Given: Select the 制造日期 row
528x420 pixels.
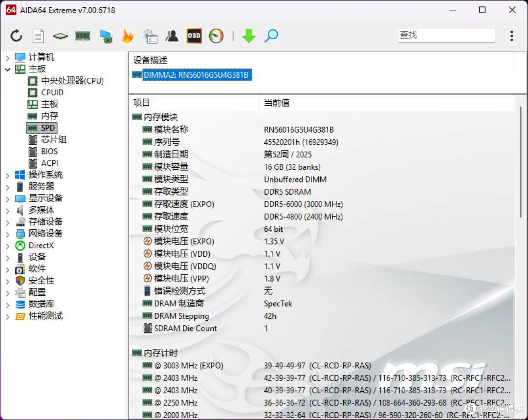Looking at the screenshot, I should pyautogui.click(x=322, y=155).
